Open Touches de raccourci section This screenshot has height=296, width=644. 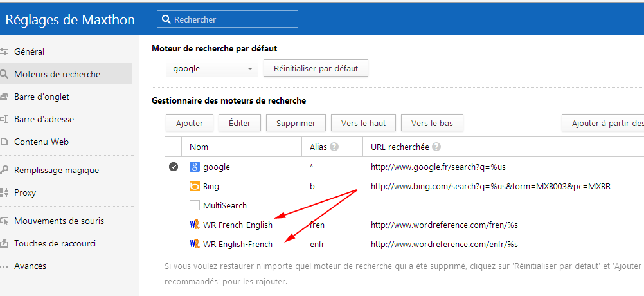click(x=55, y=243)
